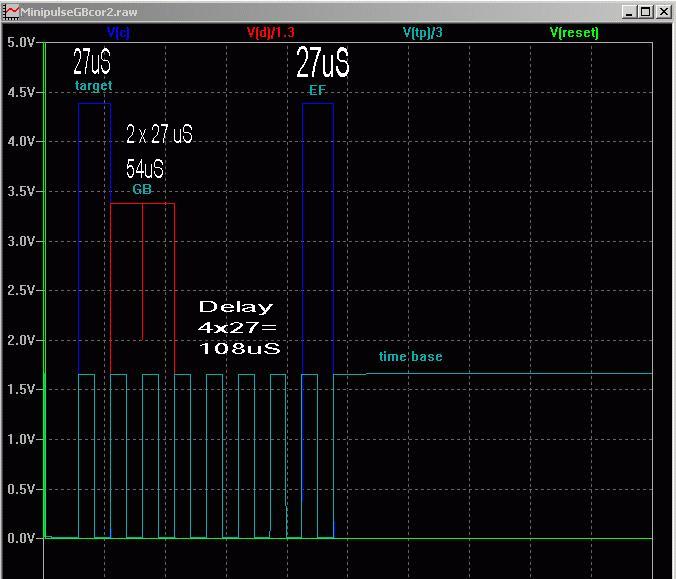
Task: Click the 4.5V axis label
Action: (21, 92)
